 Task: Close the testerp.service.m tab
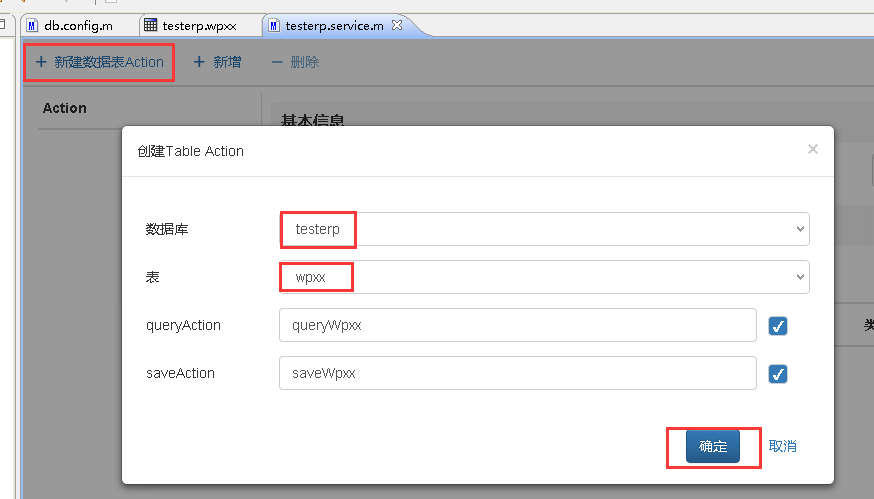(397, 25)
